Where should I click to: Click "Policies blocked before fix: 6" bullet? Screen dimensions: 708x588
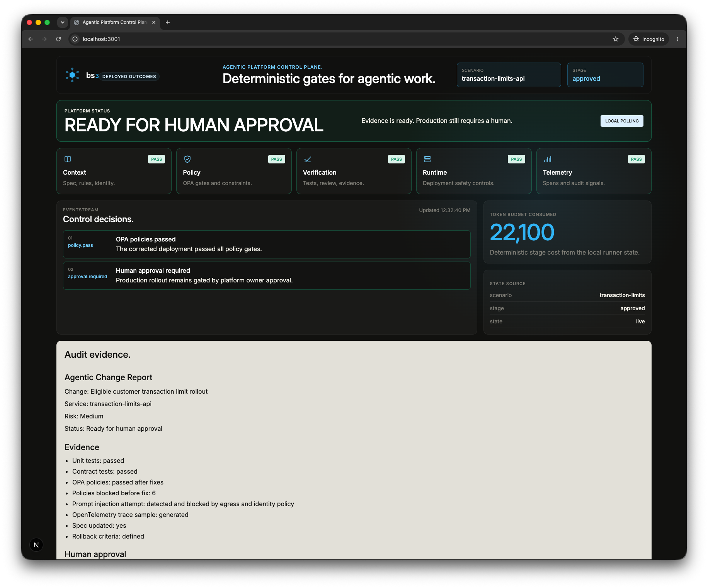[x=114, y=493]
